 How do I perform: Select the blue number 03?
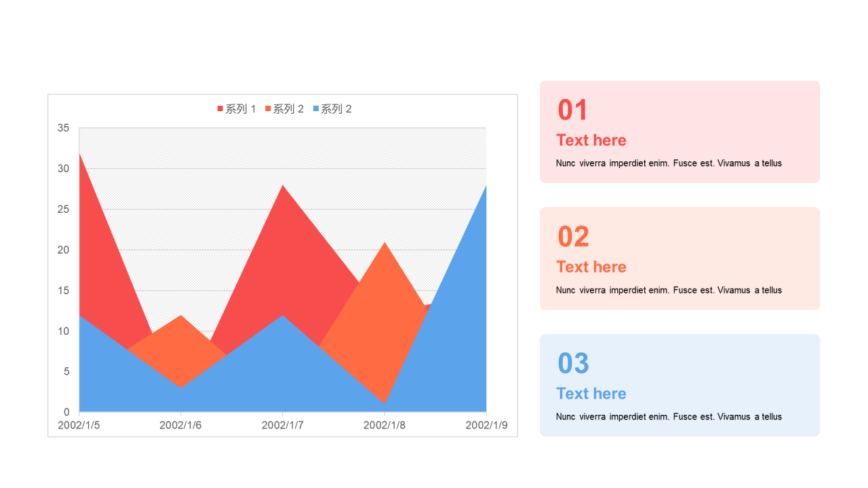(x=574, y=364)
